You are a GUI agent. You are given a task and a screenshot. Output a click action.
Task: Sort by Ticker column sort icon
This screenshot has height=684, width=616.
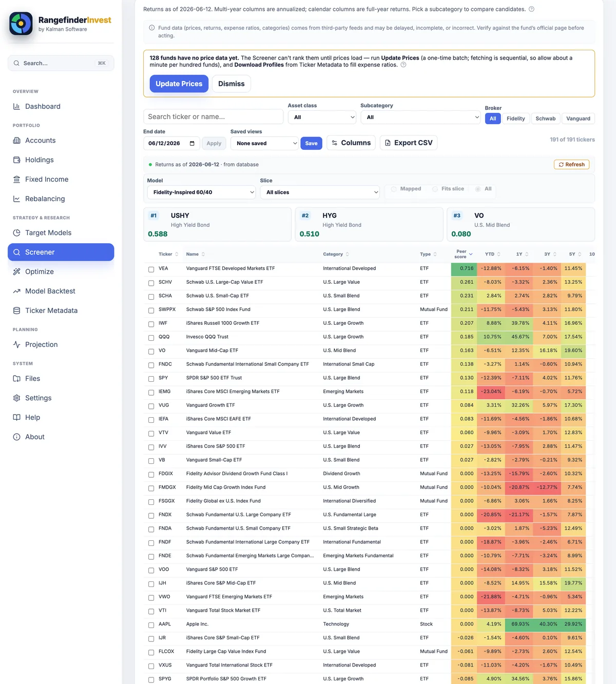177,254
